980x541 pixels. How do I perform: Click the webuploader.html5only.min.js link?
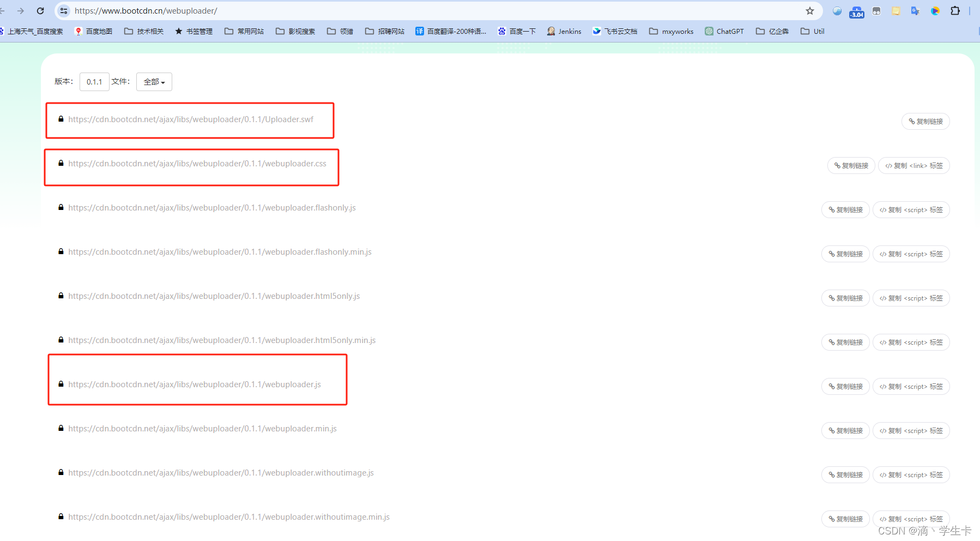click(x=222, y=340)
